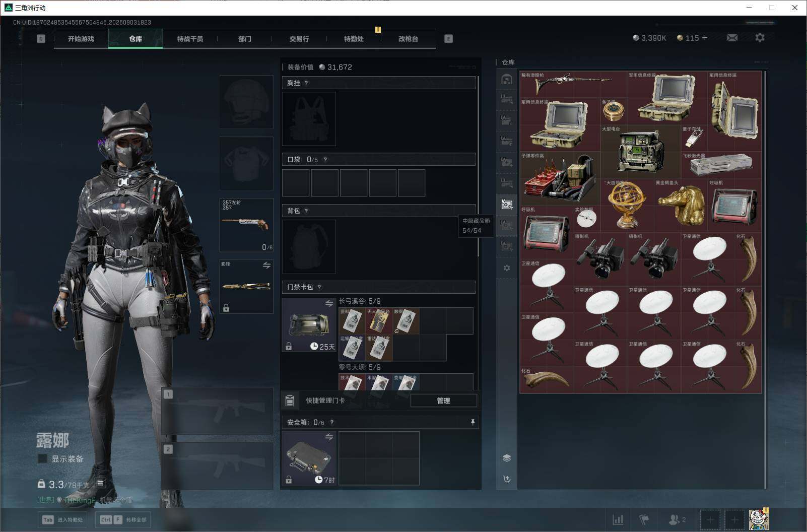Screen dimensions: 807x532
Task: Select the empty chest rig slot under 胸挂
Action: pyautogui.click(x=309, y=119)
